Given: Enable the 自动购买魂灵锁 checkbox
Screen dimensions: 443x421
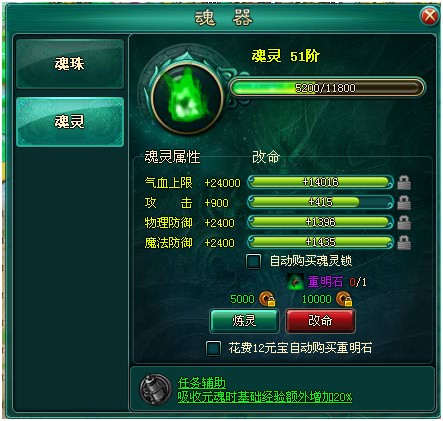Looking at the screenshot, I should click(253, 261).
